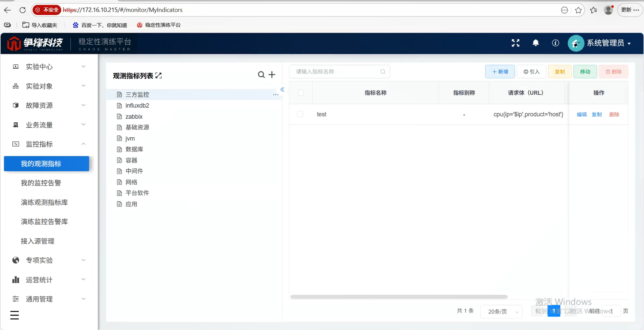Image resolution: width=644 pixels, height=330 pixels.
Task: Expand the 实验中心 sidebar menu
Action: (x=49, y=67)
